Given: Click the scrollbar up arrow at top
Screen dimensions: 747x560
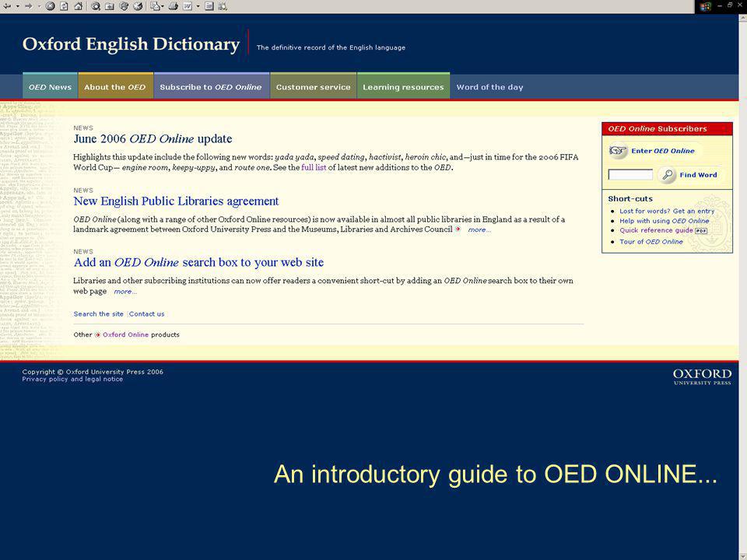Looking at the screenshot, I should 742,18.
